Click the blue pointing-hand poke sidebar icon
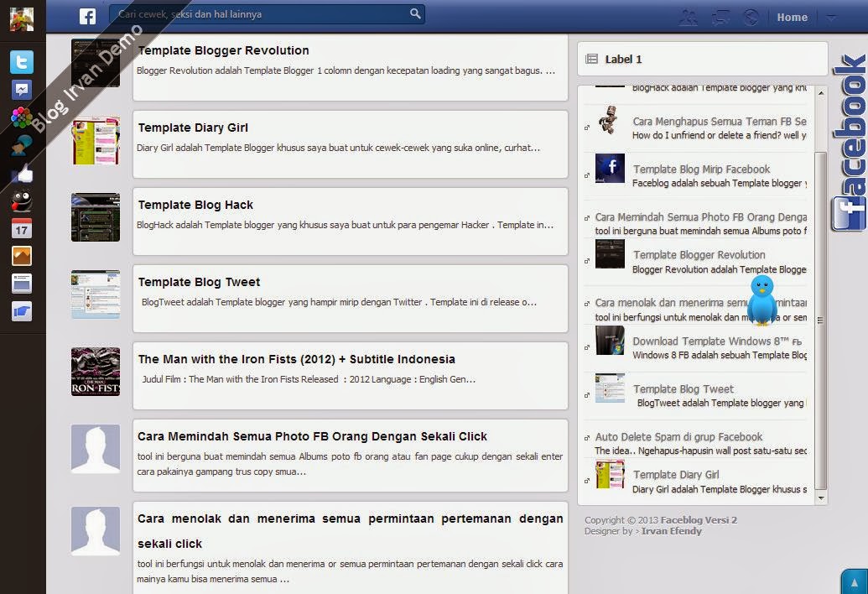Screen dimensions: 868x594 (22, 311)
